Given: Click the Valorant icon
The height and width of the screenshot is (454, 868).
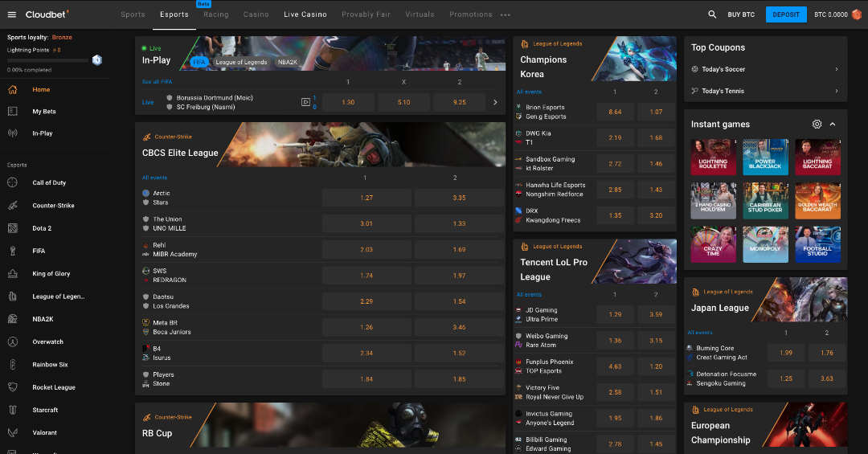Looking at the screenshot, I should click(13, 432).
